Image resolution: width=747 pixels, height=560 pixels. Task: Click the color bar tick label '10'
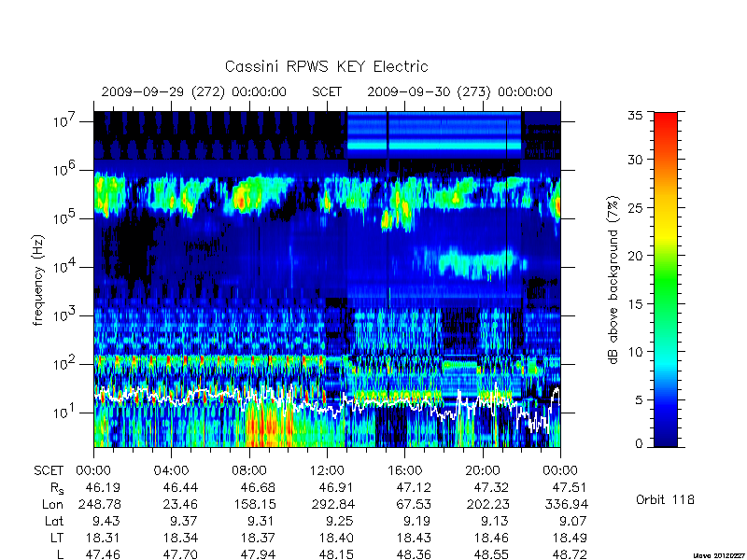coord(636,352)
